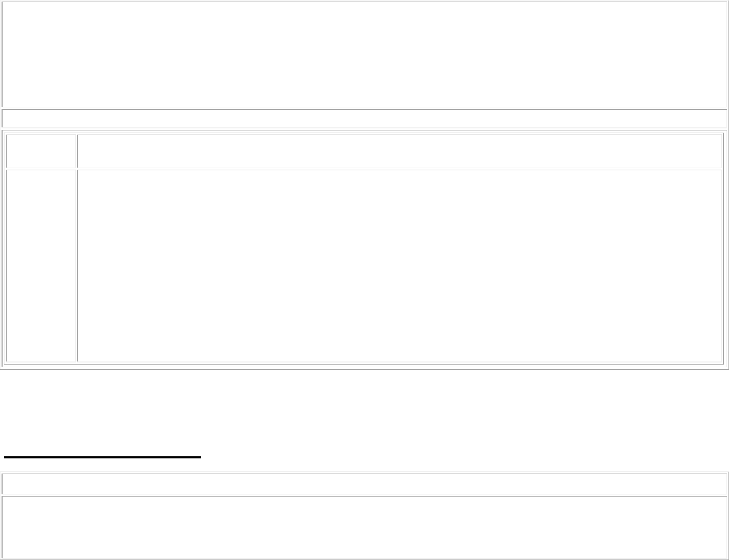Click the top border of the bottom table
The width and height of the screenshot is (729, 560).
pyautogui.click(x=364, y=472)
